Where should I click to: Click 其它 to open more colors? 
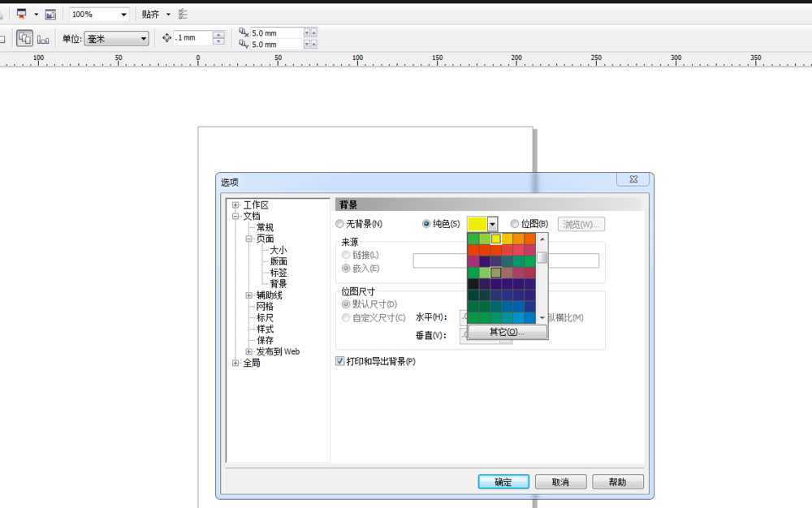coord(506,331)
